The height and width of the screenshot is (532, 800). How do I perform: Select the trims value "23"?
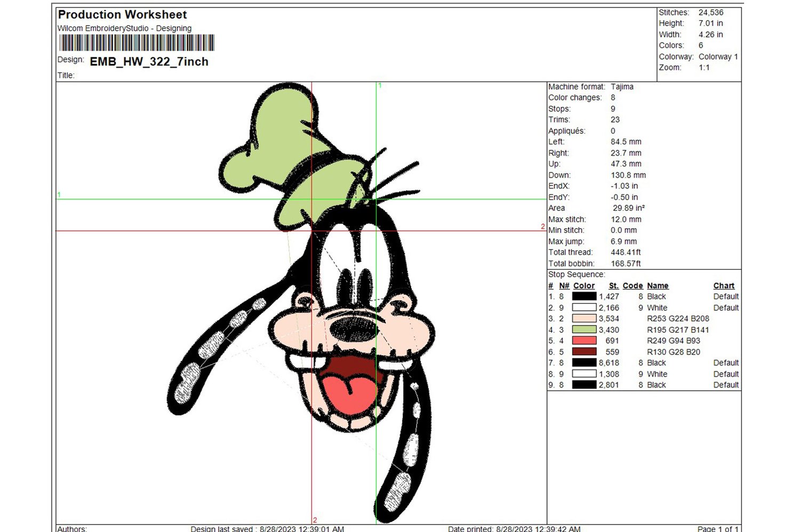pos(615,119)
